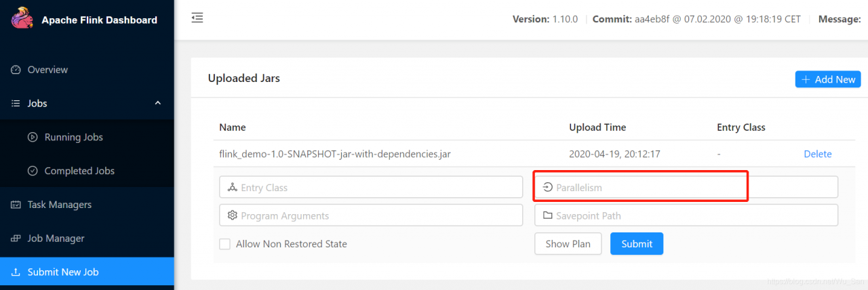Enable Allow Non Restored State checkbox
Screen dimensions: 868x290
[224, 244]
